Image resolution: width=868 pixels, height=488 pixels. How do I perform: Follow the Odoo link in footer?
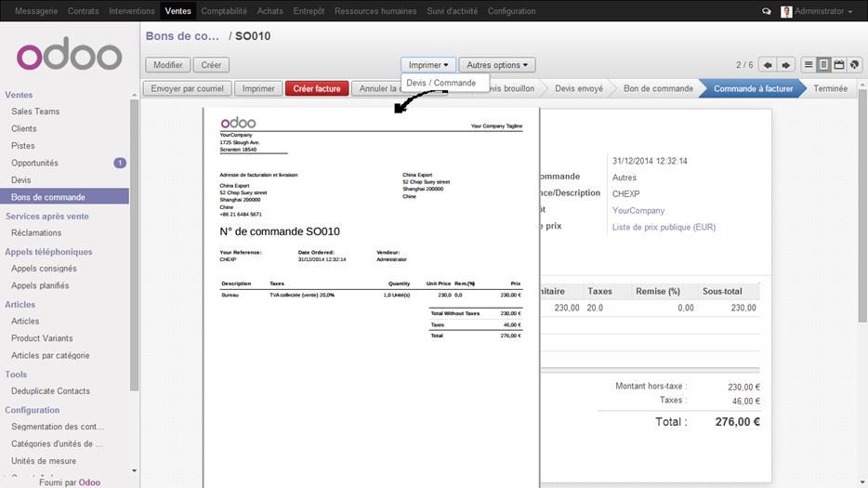pos(89,482)
